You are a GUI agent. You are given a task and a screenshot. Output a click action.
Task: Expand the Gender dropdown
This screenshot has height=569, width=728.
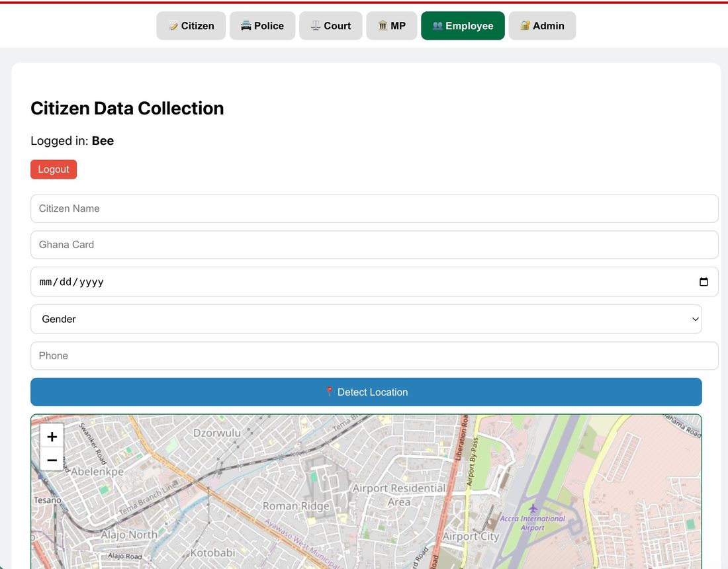point(366,319)
